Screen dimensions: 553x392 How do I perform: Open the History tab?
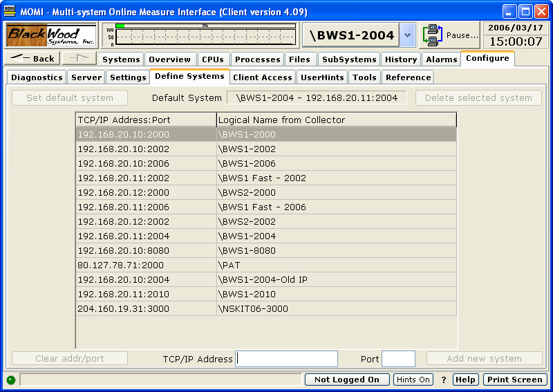tap(401, 59)
